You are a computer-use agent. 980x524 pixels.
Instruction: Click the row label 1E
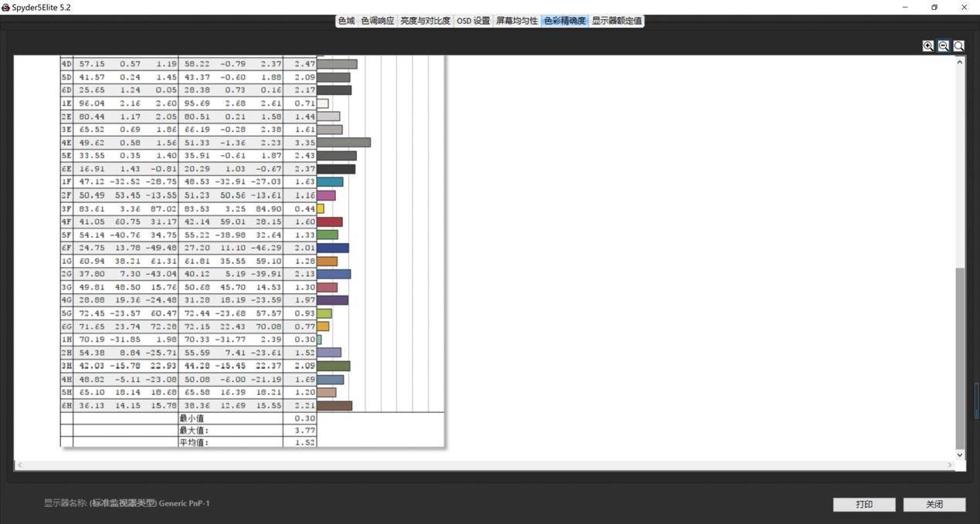66,103
